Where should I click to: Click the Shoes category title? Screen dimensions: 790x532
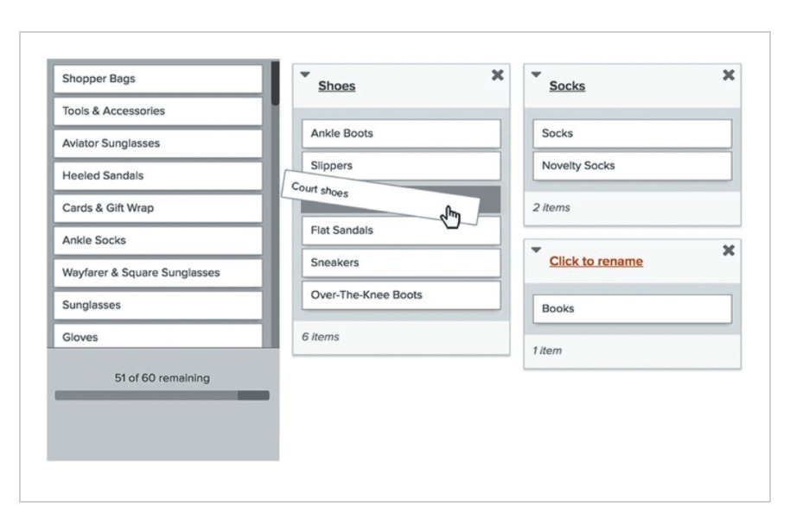click(336, 86)
